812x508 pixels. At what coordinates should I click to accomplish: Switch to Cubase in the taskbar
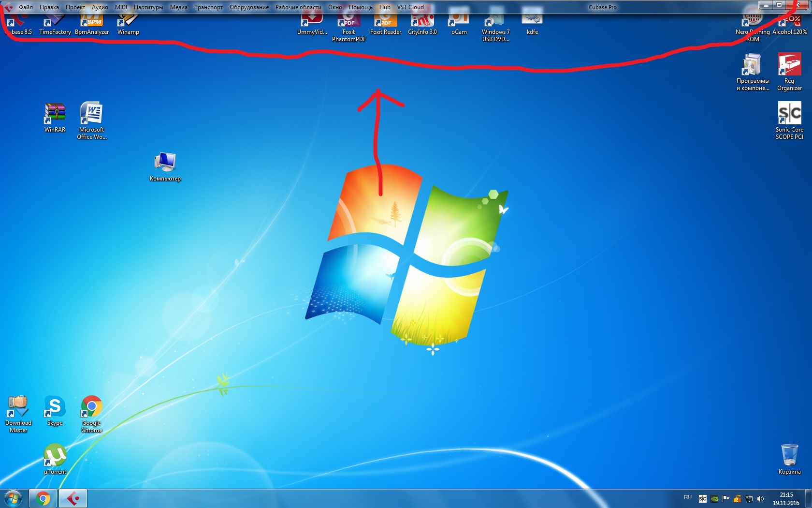73,498
